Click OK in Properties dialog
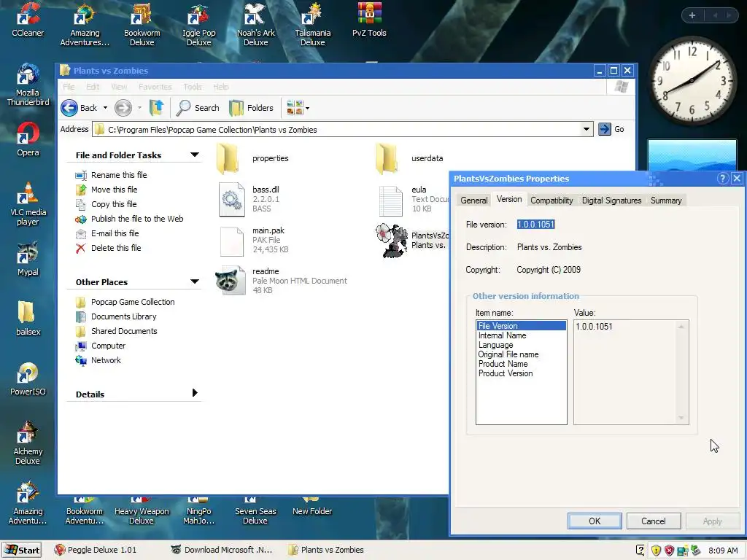This screenshot has height=560, width=747. [x=595, y=521]
